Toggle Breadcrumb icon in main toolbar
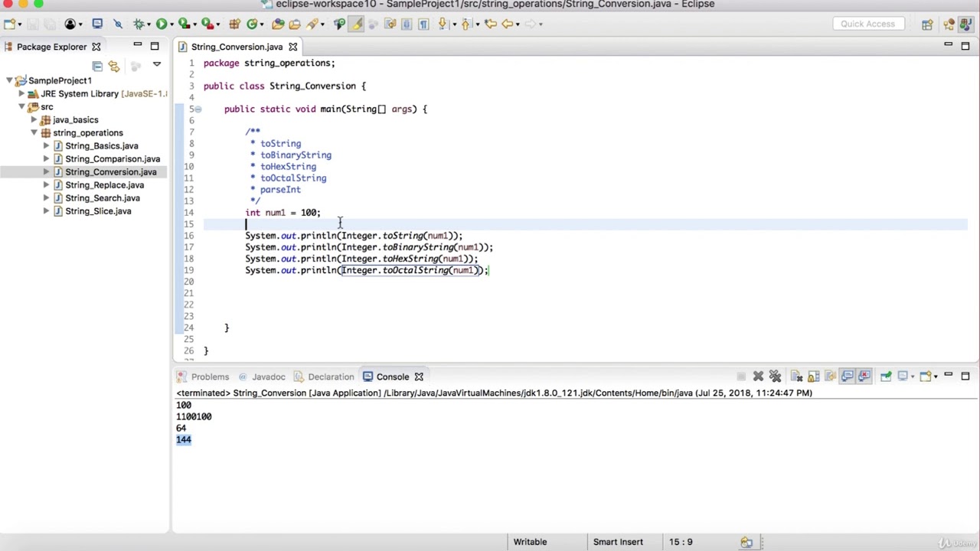Viewport: 980px width, 551px height. click(340, 24)
